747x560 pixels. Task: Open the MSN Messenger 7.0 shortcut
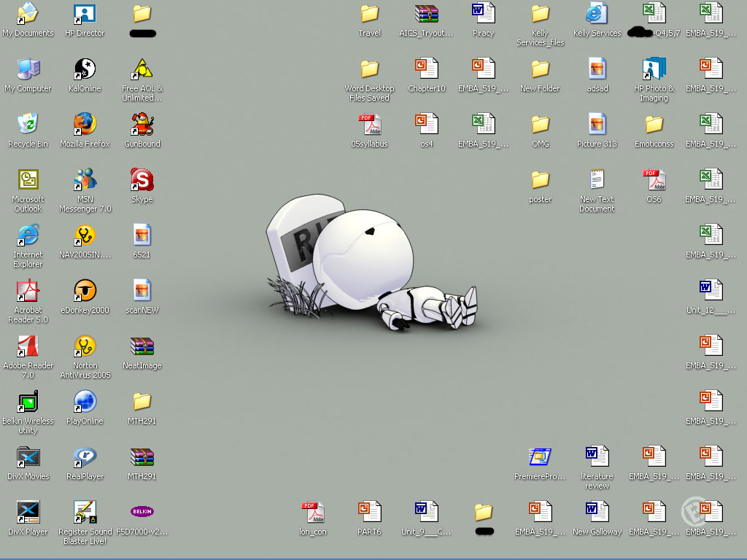(85, 180)
